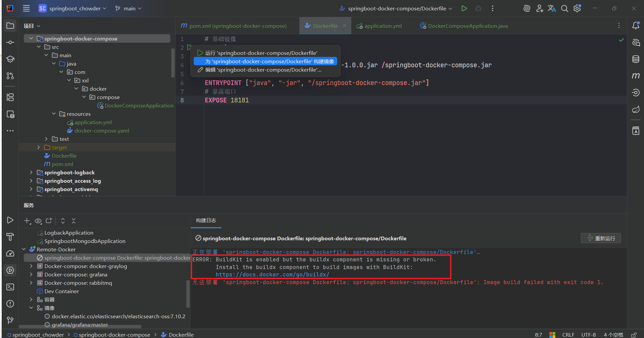Open the docs.docker.com/go/buildx link

pos(272,274)
